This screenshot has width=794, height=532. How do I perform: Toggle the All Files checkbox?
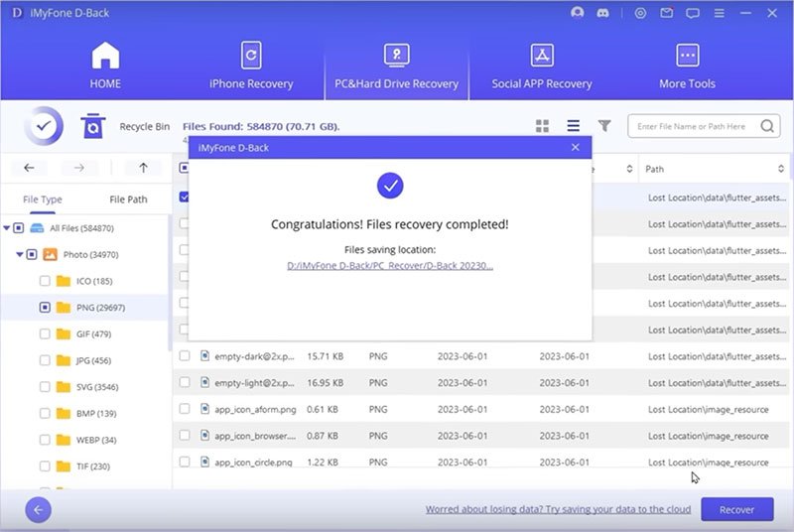coord(19,227)
